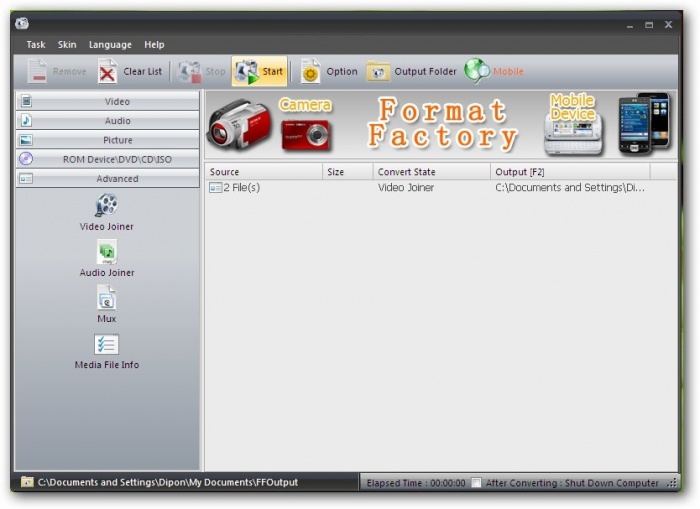Open the Media File Info checklist icon
700x509 pixels.
point(107,344)
